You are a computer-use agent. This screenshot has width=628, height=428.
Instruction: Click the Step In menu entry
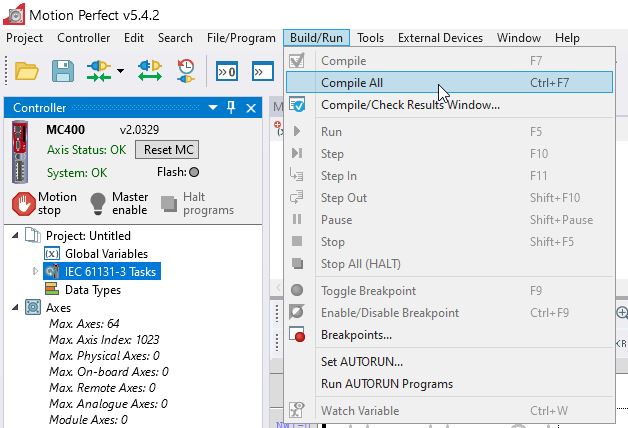pos(449,176)
